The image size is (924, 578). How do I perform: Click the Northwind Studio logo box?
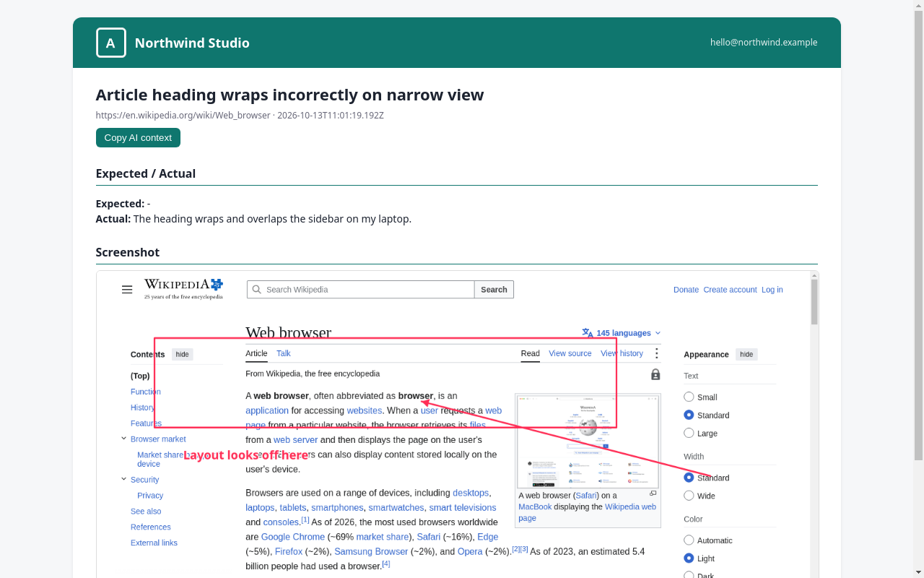pyautogui.click(x=110, y=43)
